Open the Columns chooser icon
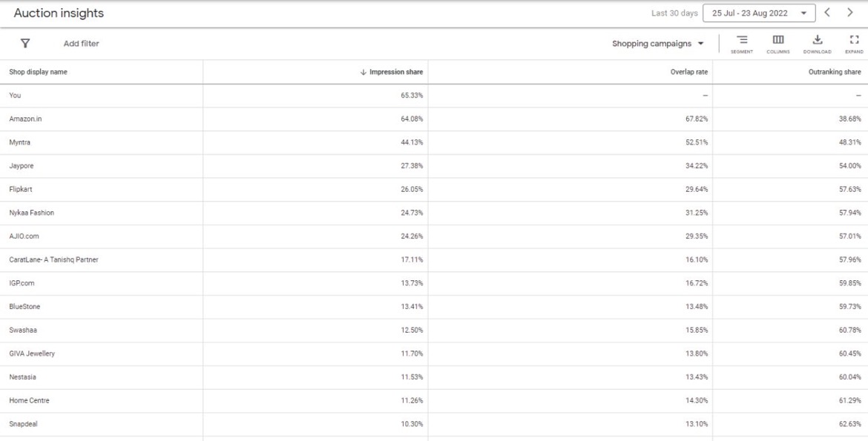The image size is (868, 441). pyautogui.click(x=778, y=44)
